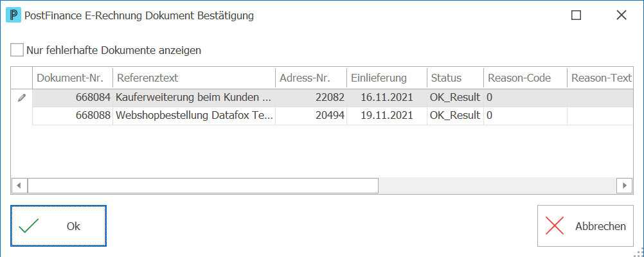Click the horizontal scrollbar right arrow
The width and height of the screenshot is (644, 257).
tap(625, 186)
